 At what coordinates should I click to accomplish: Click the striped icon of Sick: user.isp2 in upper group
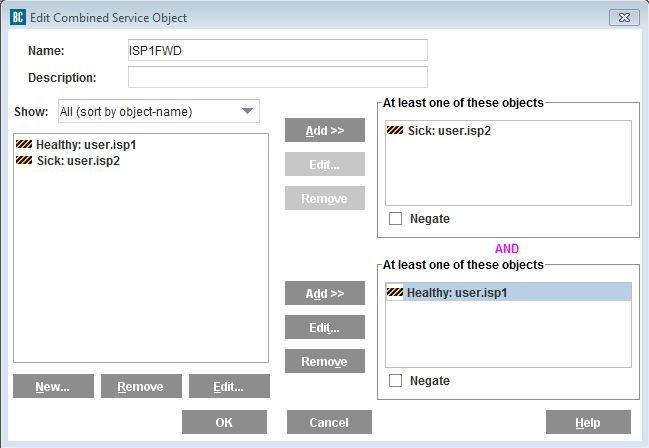tap(395, 131)
